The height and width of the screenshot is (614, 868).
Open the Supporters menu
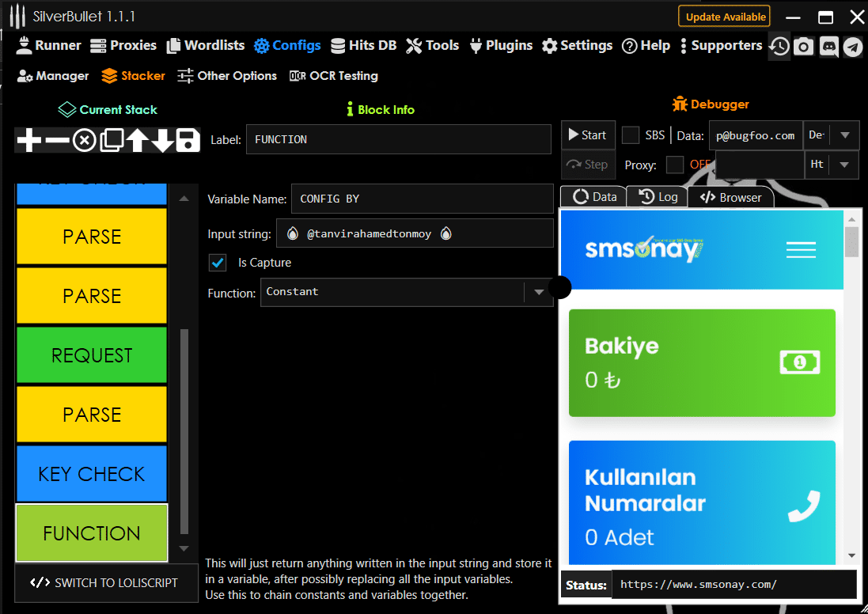721,45
